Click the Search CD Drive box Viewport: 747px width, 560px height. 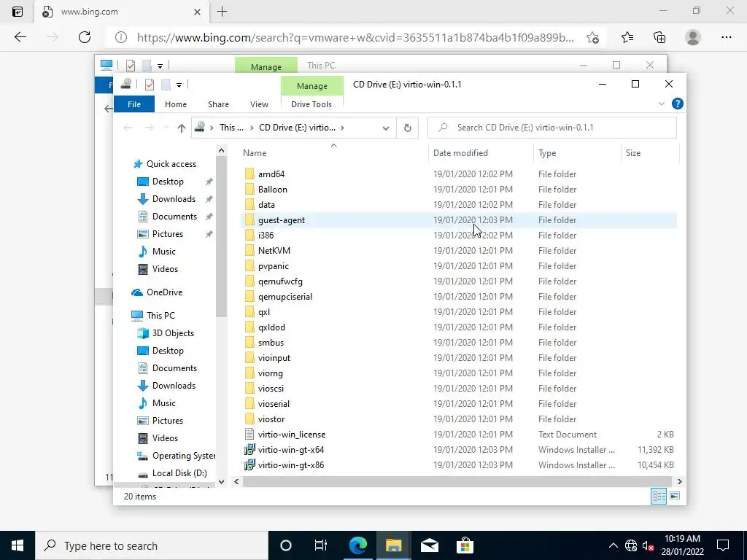pos(551,128)
